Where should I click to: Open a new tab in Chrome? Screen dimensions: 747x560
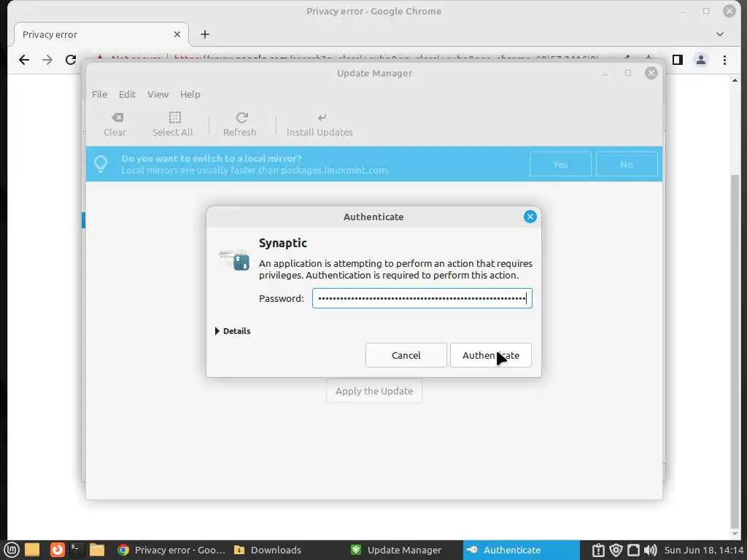coord(205,34)
